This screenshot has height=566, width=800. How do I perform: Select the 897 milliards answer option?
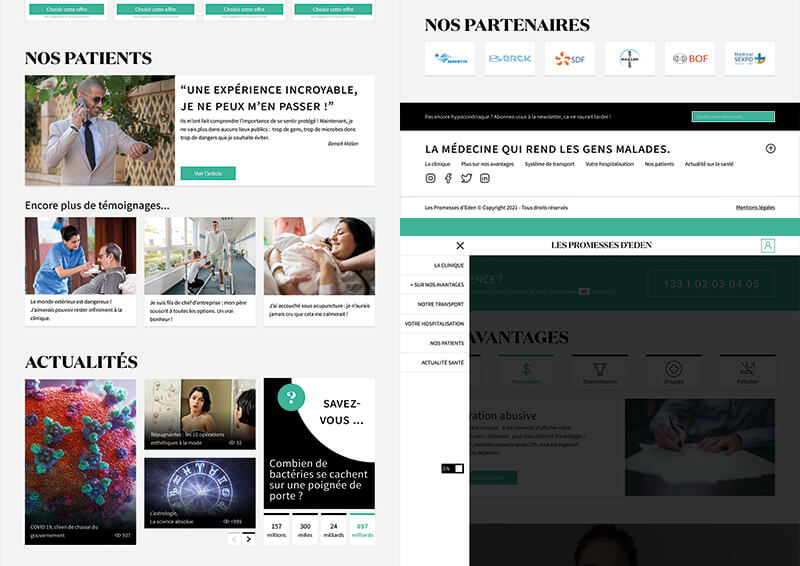[361, 530]
